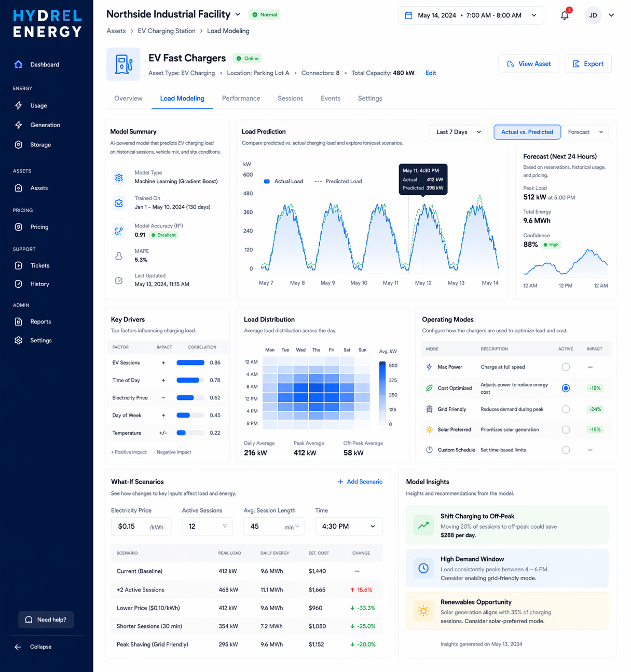
Task: Select the Max Power radio button
Action: point(566,367)
